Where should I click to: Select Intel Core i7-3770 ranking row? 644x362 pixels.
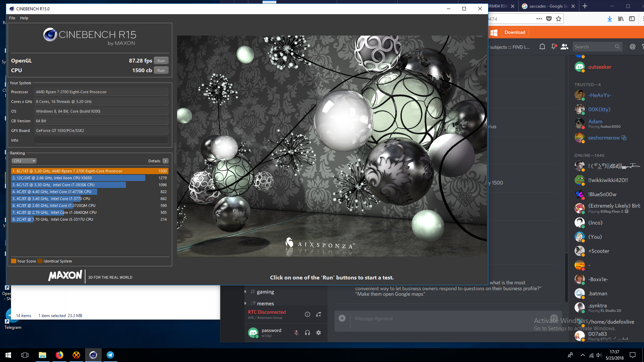(x=90, y=199)
